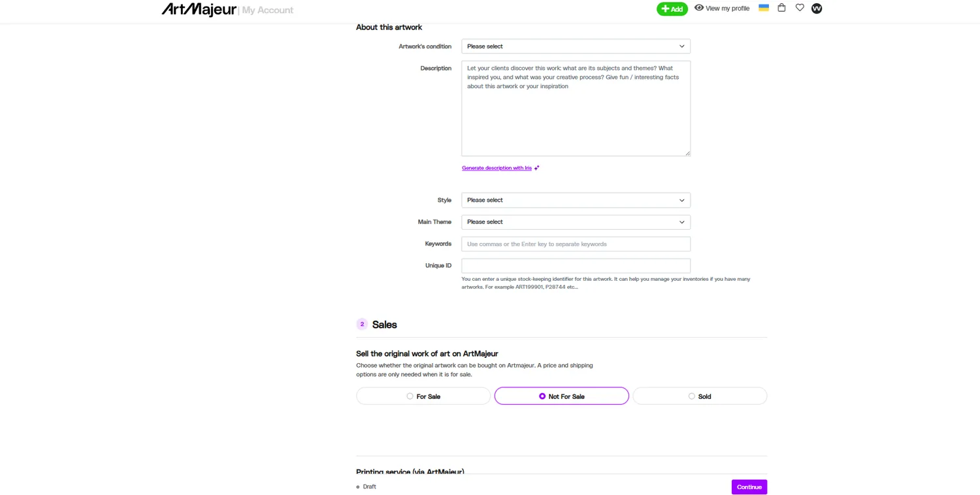Click the eye icon beside View my profile
This screenshot has height=495, width=980.
(699, 8)
